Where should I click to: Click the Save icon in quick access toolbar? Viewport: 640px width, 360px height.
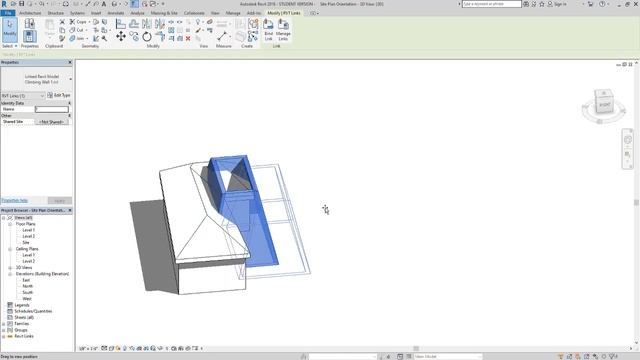tap(22, 4)
